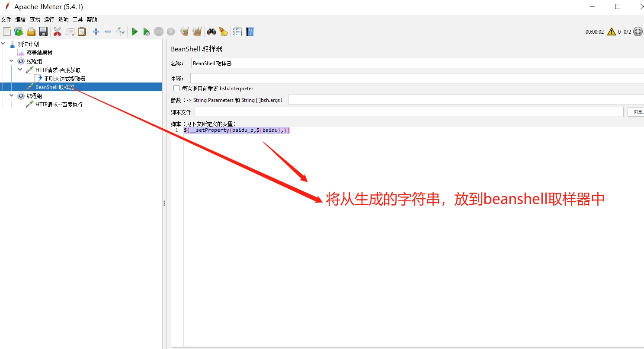Select 正则表达式提取器 in the tree
The width and height of the screenshot is (644, 349).
(65, 79)
